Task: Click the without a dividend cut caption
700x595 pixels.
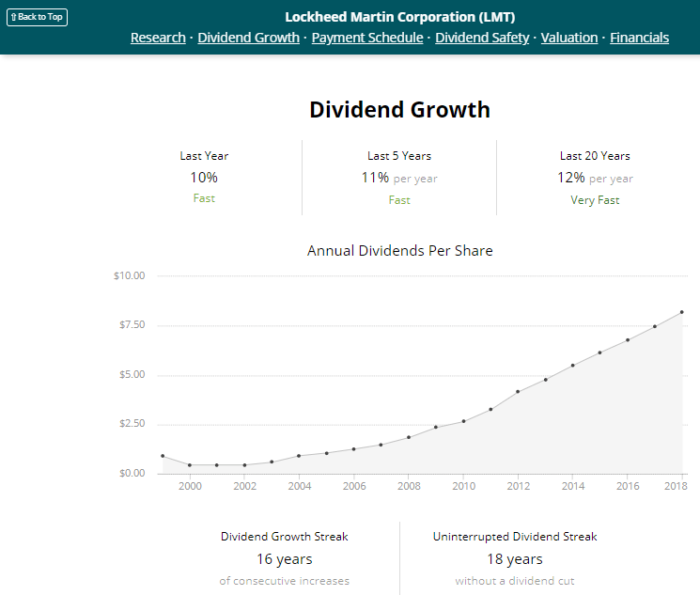Action: [x=515, y=581]
